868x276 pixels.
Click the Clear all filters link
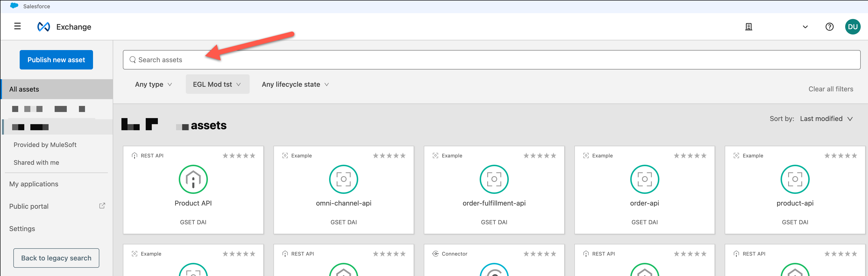coord(831,89)
